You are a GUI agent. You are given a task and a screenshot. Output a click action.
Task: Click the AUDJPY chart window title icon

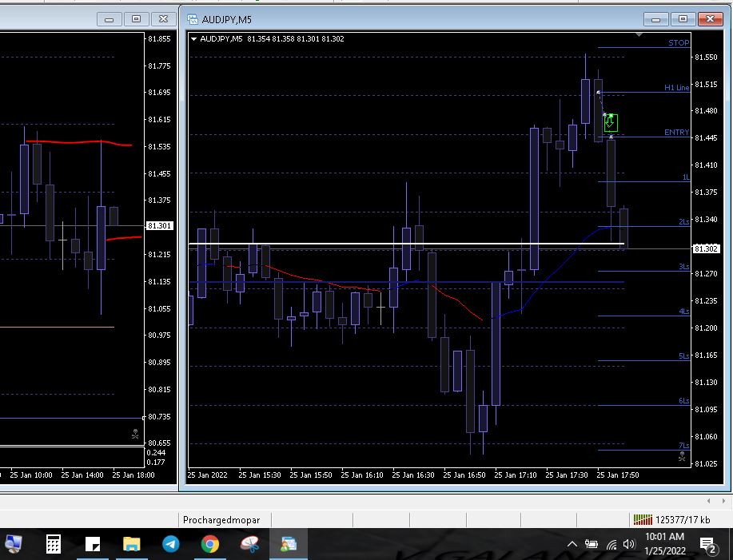coord(192,18)
